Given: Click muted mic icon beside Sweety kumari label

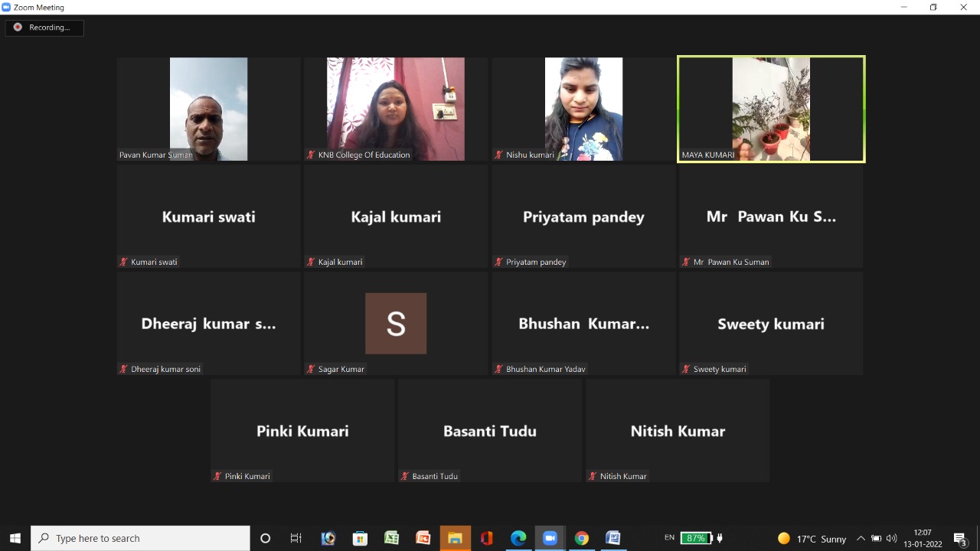Looking at the screenshot, I should tap(686, 369).
